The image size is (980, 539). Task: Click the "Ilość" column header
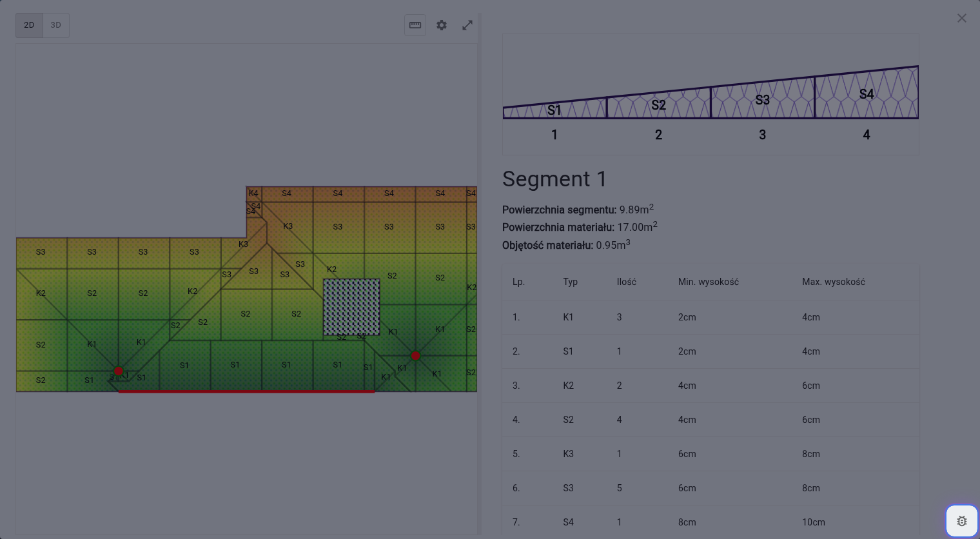(627, 282)
